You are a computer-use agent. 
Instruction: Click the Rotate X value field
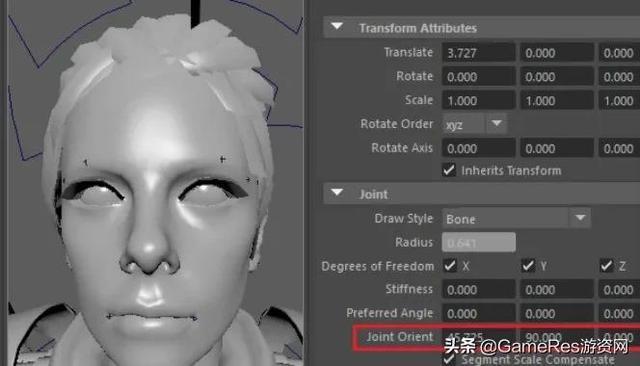478,76
